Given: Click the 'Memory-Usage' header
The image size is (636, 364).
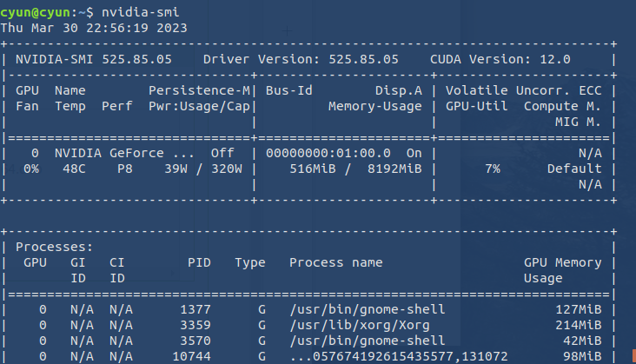Looking at the screenshot, I should pyautogui.click(x=375, y=106).
